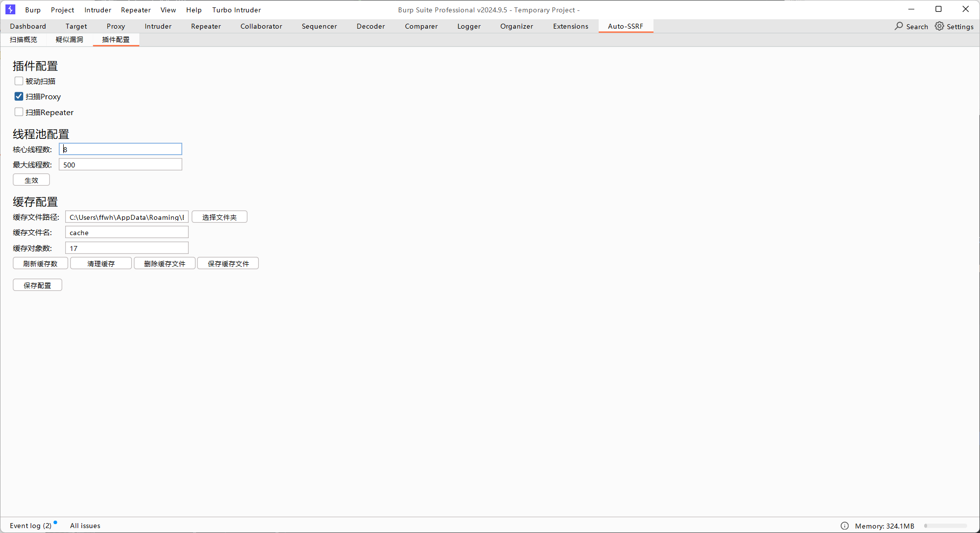Open the Help menu
Image resolution: width=980 pixels, height=533 pixels.
tap(194, 10)
